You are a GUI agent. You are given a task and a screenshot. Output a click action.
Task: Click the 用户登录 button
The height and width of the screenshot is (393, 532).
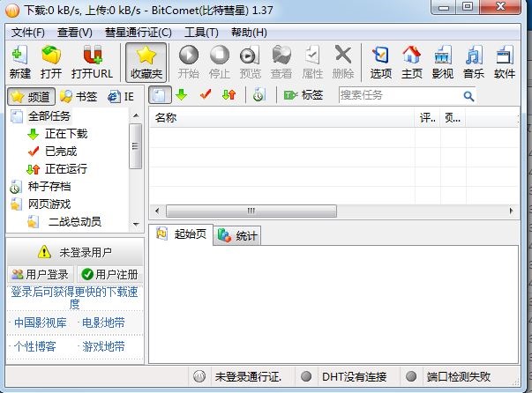tap(41, 274)
